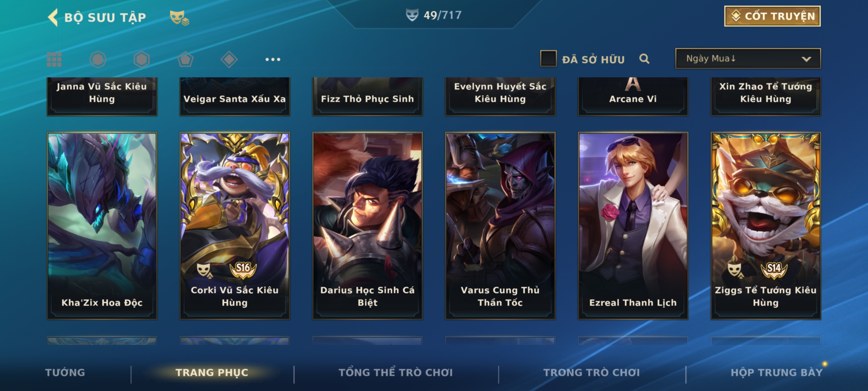Open the mask and coins skin shop icon
This screenshot has height=391, width=868.
[180, 17]
